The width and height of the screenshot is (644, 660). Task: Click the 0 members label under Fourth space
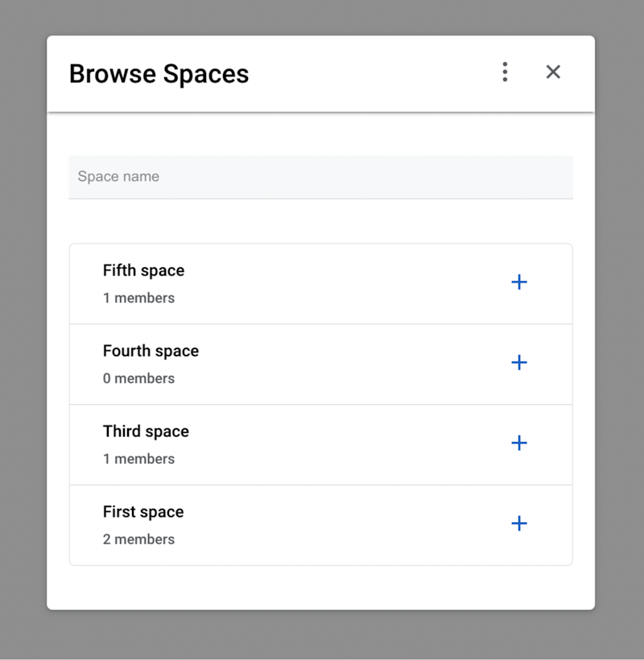[139, 378]
